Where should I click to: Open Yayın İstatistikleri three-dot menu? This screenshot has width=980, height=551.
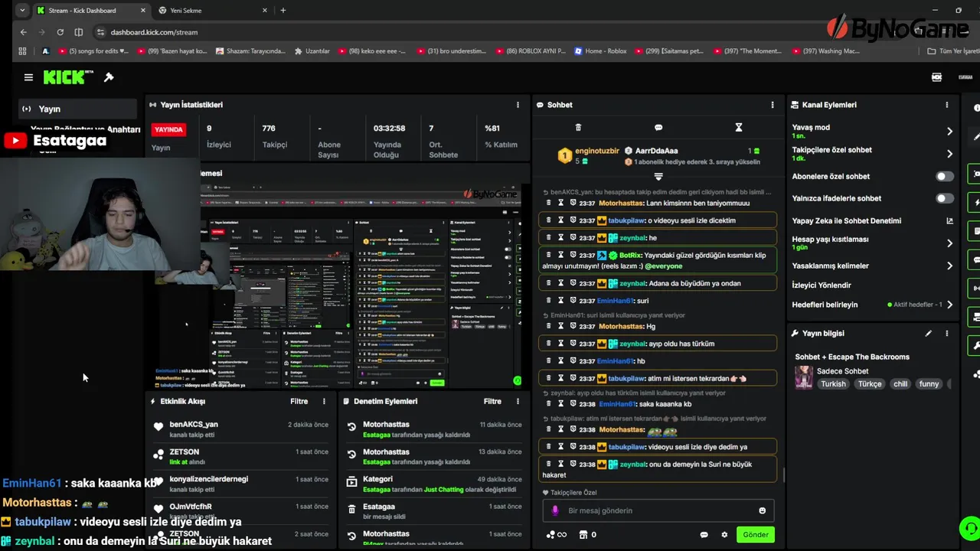click(518, 105)
